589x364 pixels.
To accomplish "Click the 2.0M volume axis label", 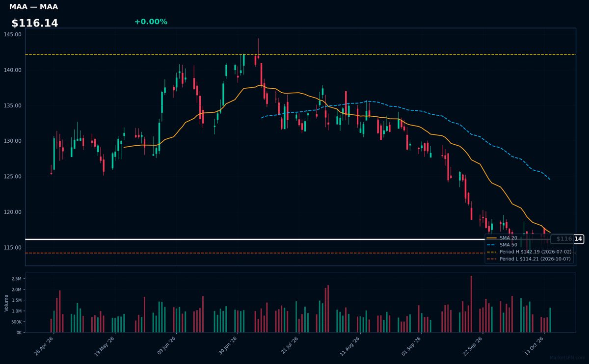I will [17, 289].
